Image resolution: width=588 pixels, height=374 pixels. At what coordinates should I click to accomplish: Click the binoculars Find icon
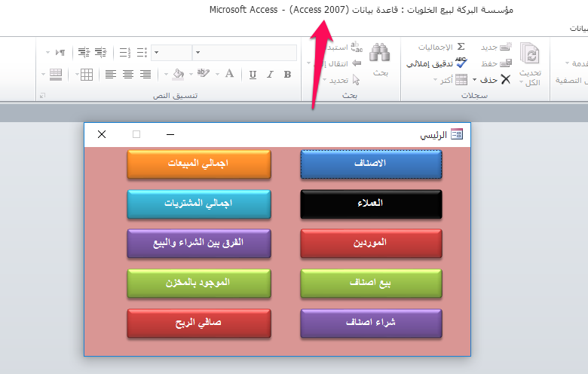pos(379,52)
